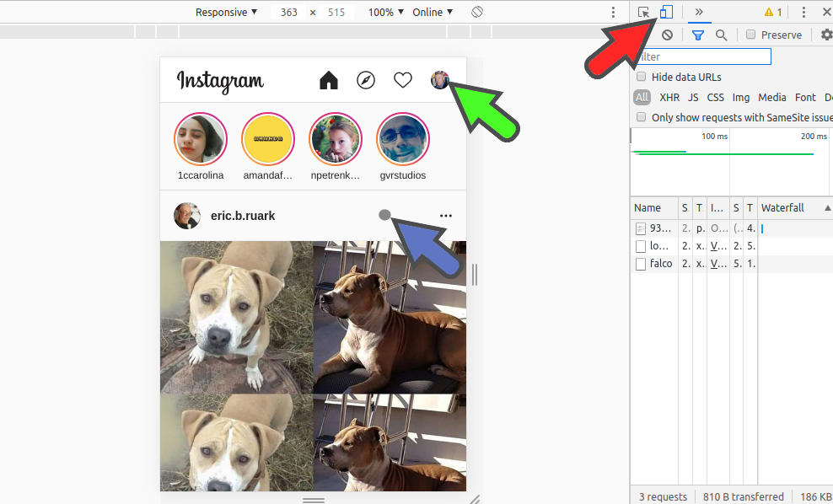Open profile avatar in Instagram header
This screenshot has width=833, height=504.
point(439,80)
